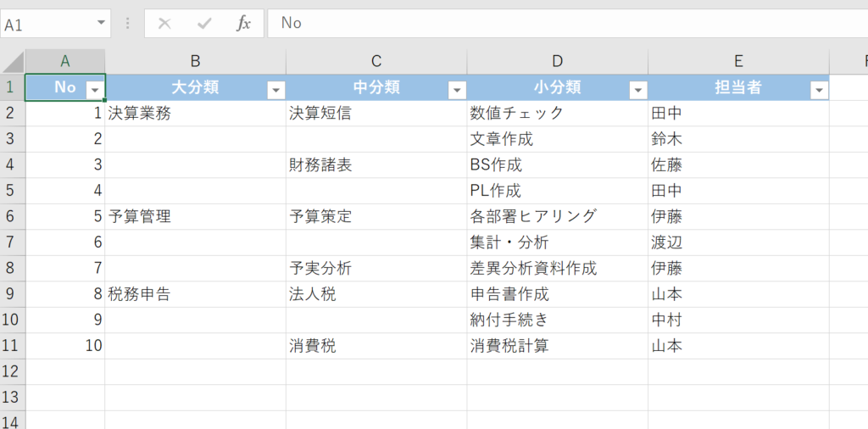Expand the Name Box dropdown arrow

coord(102,23)
